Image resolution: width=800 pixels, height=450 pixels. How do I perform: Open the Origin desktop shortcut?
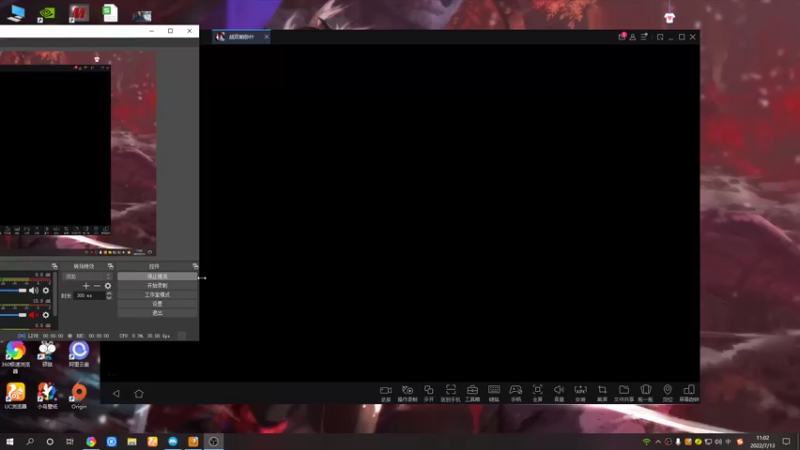point(79,395)
